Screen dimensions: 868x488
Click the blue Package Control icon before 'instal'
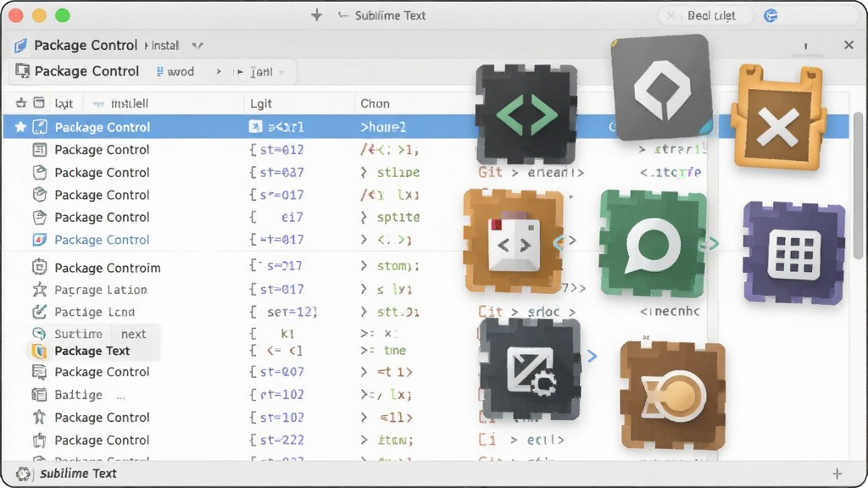[21, 46]
